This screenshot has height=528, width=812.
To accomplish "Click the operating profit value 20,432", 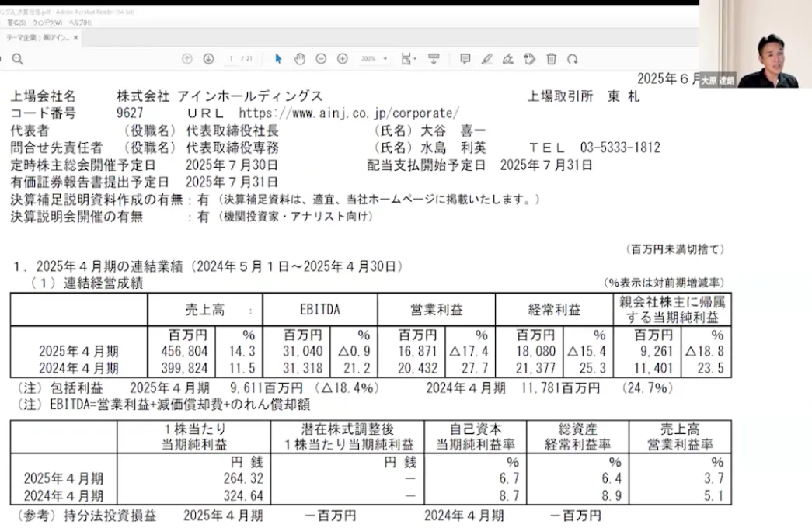I will (418, 368).
